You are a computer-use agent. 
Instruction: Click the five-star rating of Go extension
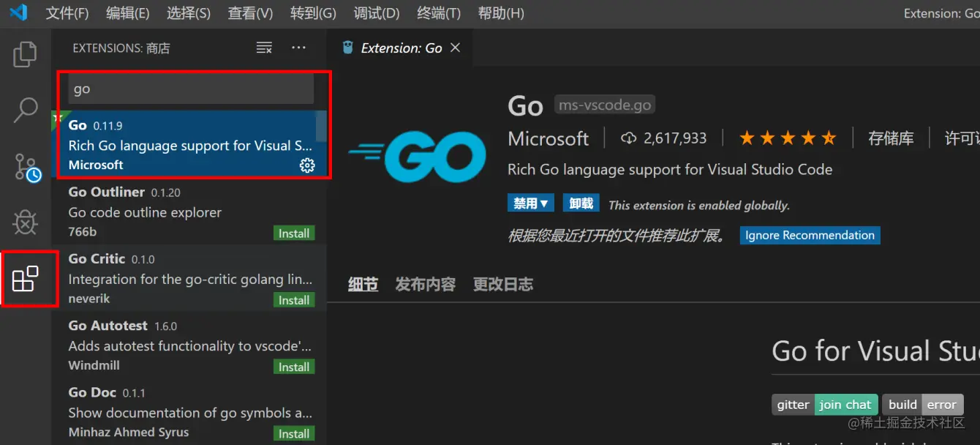(x=787, y=138)
